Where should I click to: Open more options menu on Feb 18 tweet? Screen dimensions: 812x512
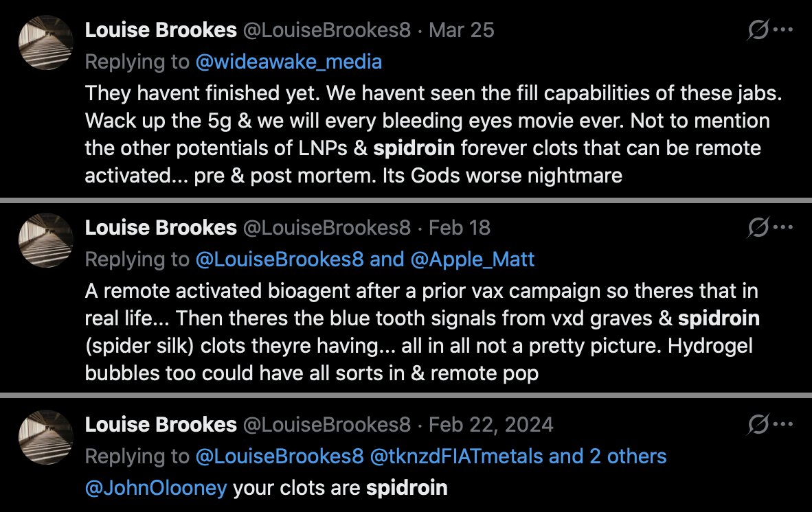point(783,227)
